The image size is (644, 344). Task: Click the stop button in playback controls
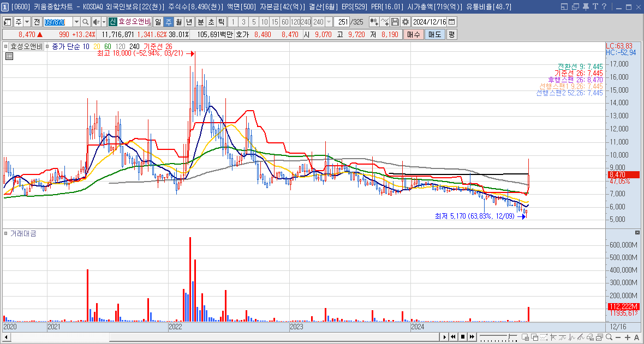tap(463, 337)
